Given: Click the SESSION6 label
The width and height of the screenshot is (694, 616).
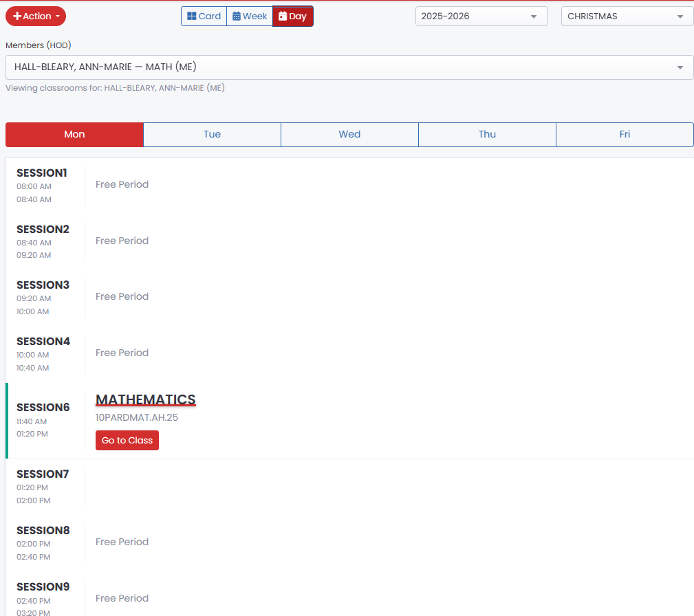Looking at the screenshot, I should [x=43, y=408].
